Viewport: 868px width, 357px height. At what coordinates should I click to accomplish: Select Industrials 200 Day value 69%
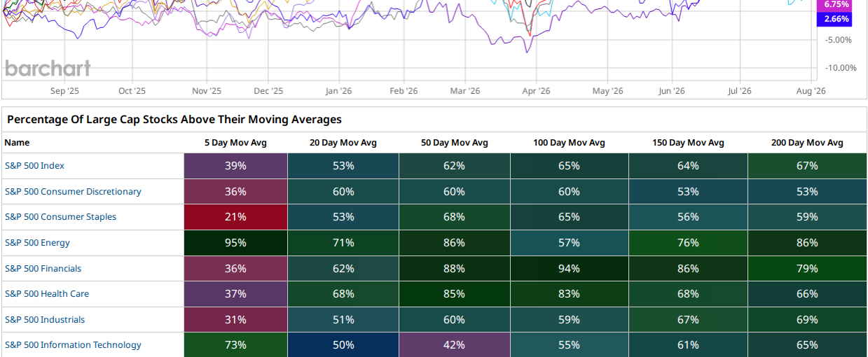tap(807, 320)
